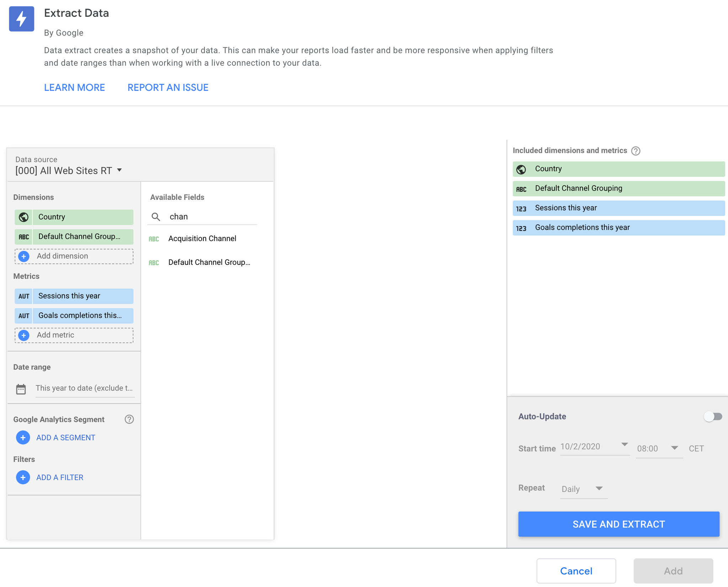The width and height of the screenshot is (728, 587).
Task: Toggle the Auto-Update switch
Action: tap(713, 416)
